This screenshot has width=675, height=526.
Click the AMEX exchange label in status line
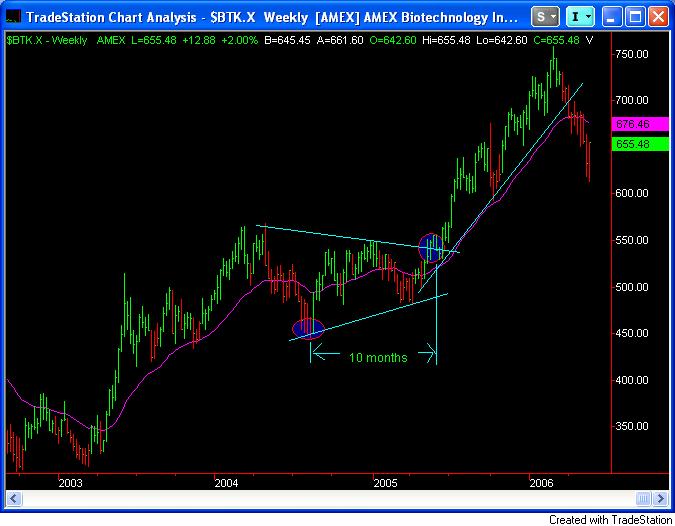[111, 40]
